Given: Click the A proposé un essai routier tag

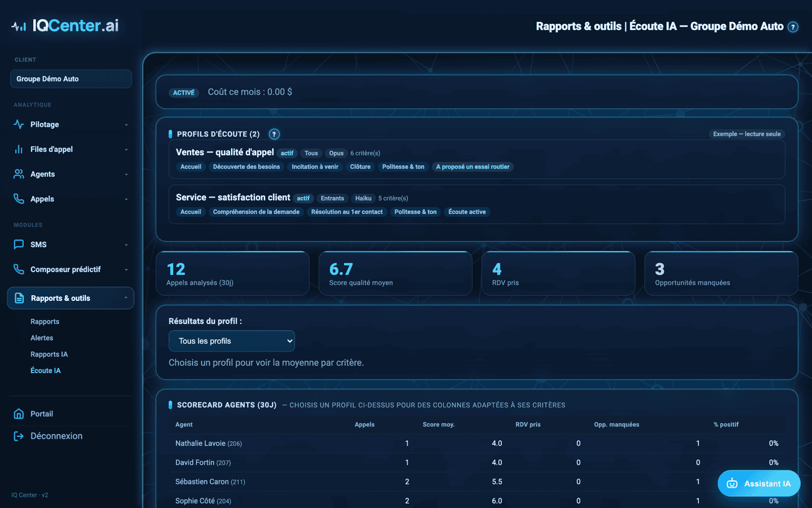Looking at the screenshot, I should tap(473, 167).
